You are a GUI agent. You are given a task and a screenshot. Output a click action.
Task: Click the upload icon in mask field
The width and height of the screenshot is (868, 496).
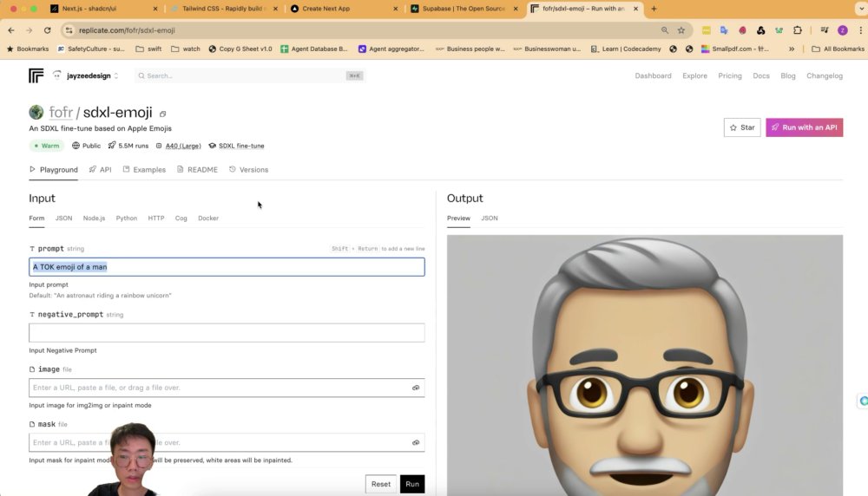(416, 442)
